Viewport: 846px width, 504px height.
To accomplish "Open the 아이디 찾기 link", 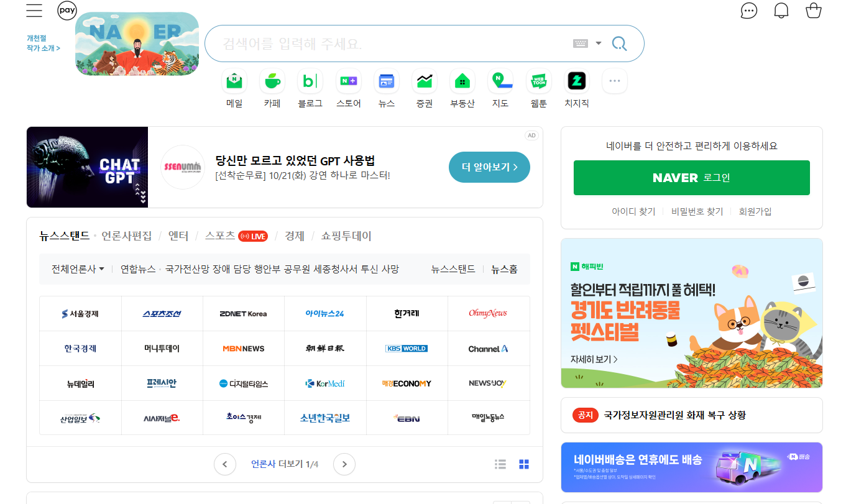I will coord(633,211).
